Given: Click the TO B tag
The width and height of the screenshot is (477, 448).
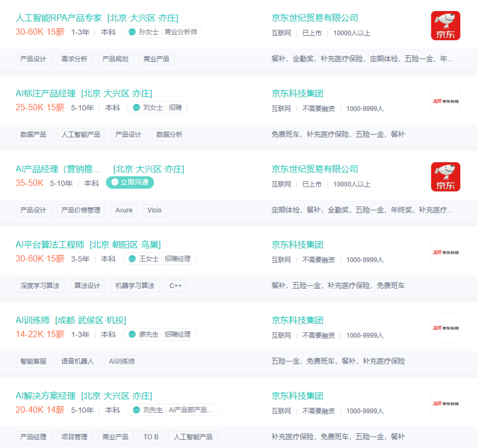Looking at the screenshot, I should (x=151, y=437).
